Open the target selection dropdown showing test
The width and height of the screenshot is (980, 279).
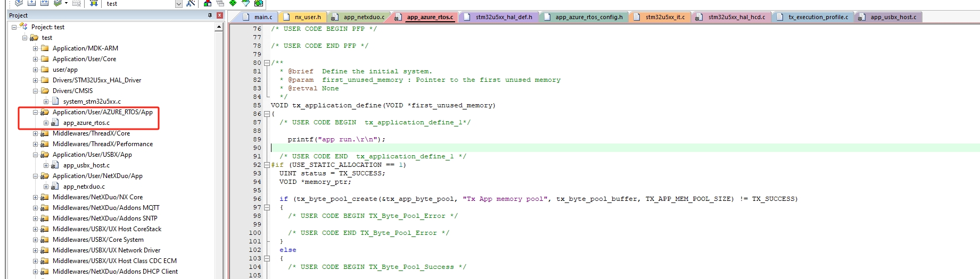178,4
